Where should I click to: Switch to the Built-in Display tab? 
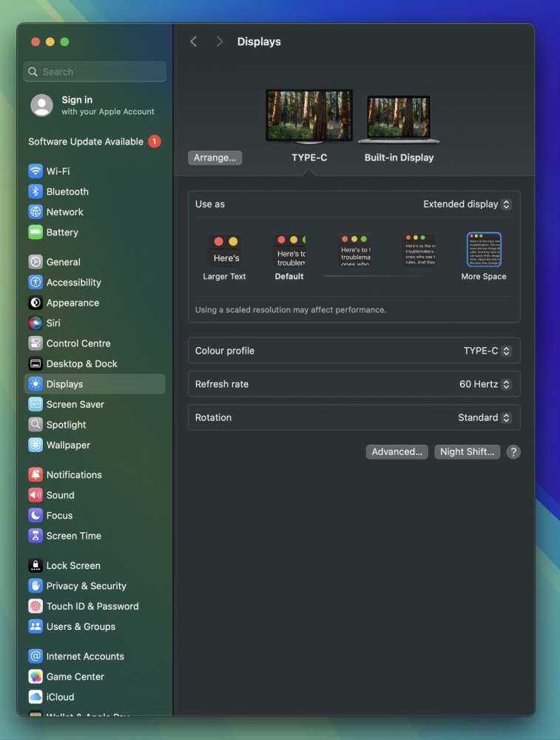coord(399,128)
